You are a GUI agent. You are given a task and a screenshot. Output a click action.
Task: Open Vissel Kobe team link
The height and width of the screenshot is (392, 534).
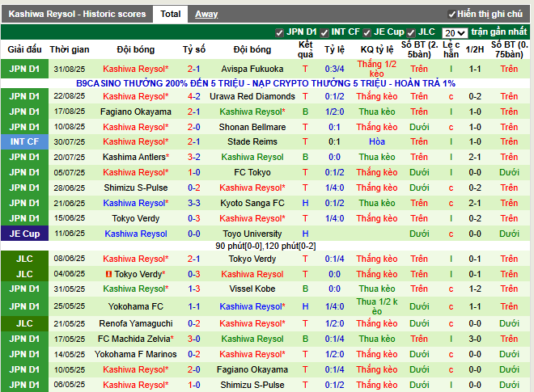pos(252,289)
